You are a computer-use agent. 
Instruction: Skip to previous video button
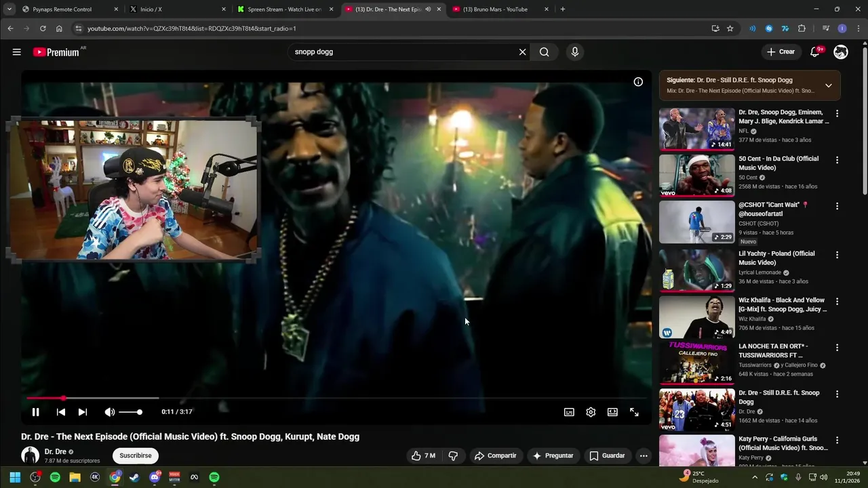click(x=61, y=412)
